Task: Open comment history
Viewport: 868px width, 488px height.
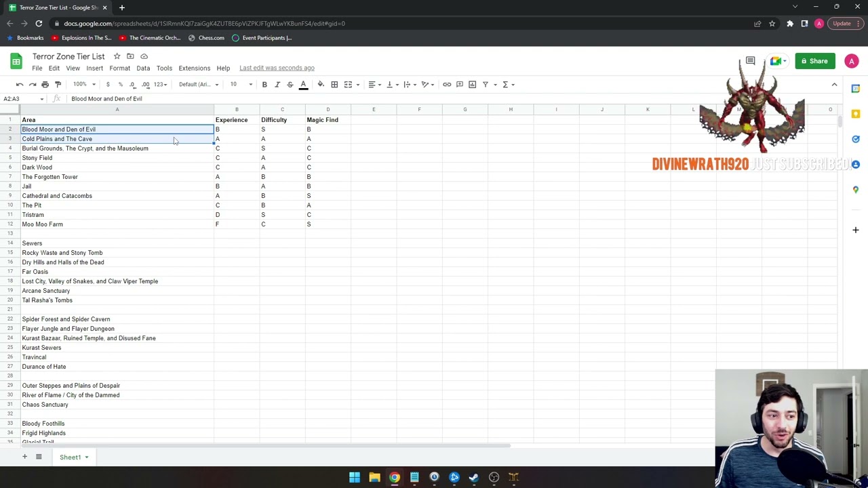Action: tap(750, 61)
